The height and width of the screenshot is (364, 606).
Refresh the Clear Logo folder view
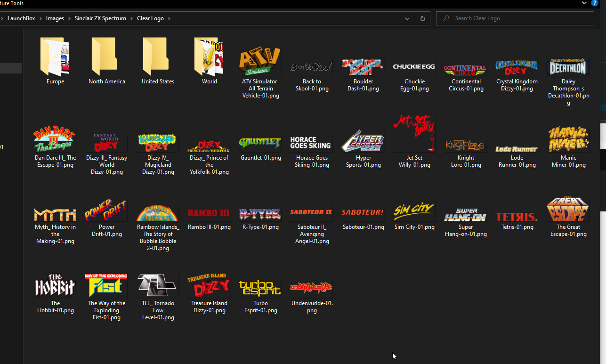pyautogui.click(x=422, y=18)
